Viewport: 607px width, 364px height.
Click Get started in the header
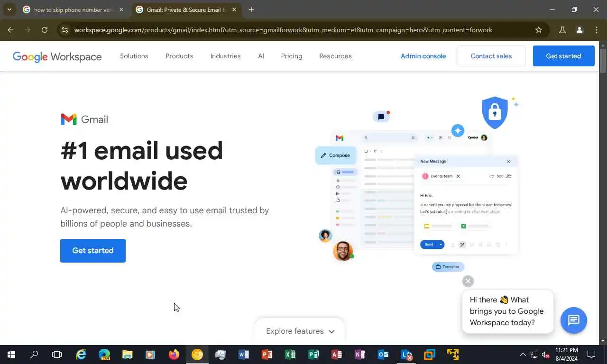tap(563, 56)
